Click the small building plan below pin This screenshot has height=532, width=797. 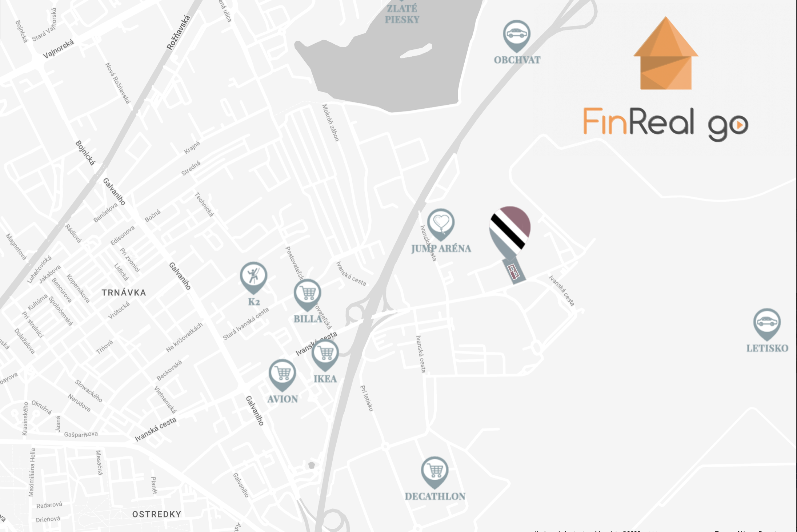point(513,271)
